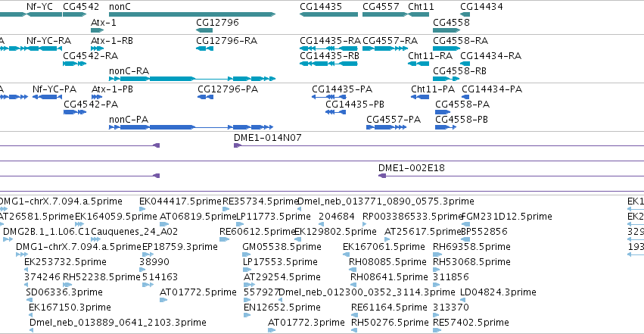Image resolution: width=644 pixels, height=334 pixels.
Task: Click the CG14434-RA transcript label
Action: click(491, 55)
